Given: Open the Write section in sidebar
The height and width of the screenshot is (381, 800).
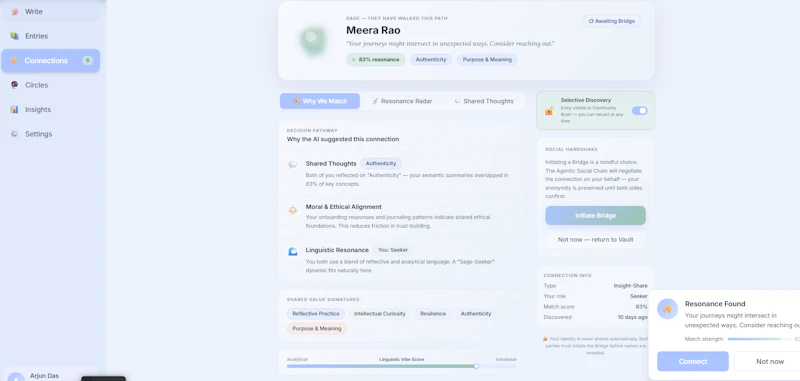Looking at the screenshot, I should pos(50,11).
